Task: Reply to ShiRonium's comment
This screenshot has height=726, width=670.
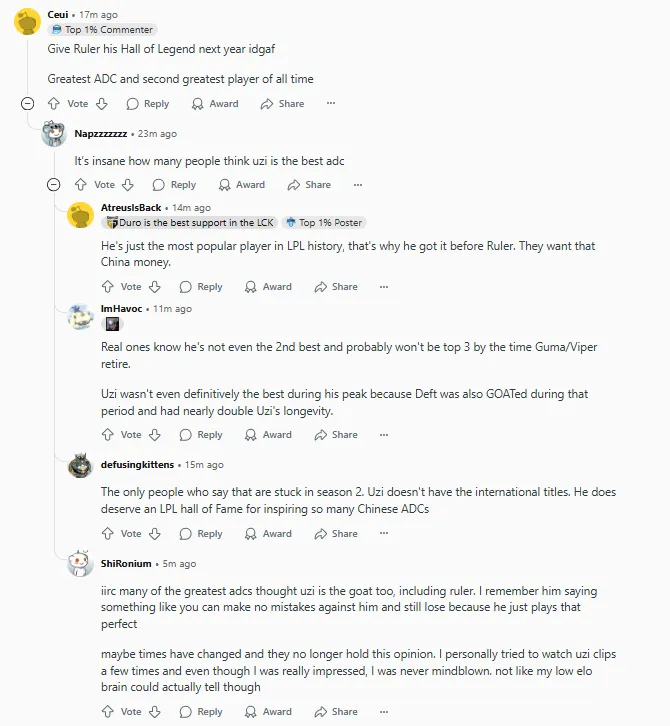Action: click(201, 712)
